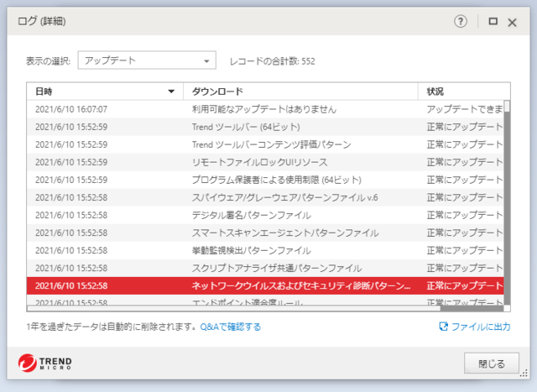Viewport: 537px width, 392px height.
Task: Sort by the 日時 column arrow
Action: 171,91
